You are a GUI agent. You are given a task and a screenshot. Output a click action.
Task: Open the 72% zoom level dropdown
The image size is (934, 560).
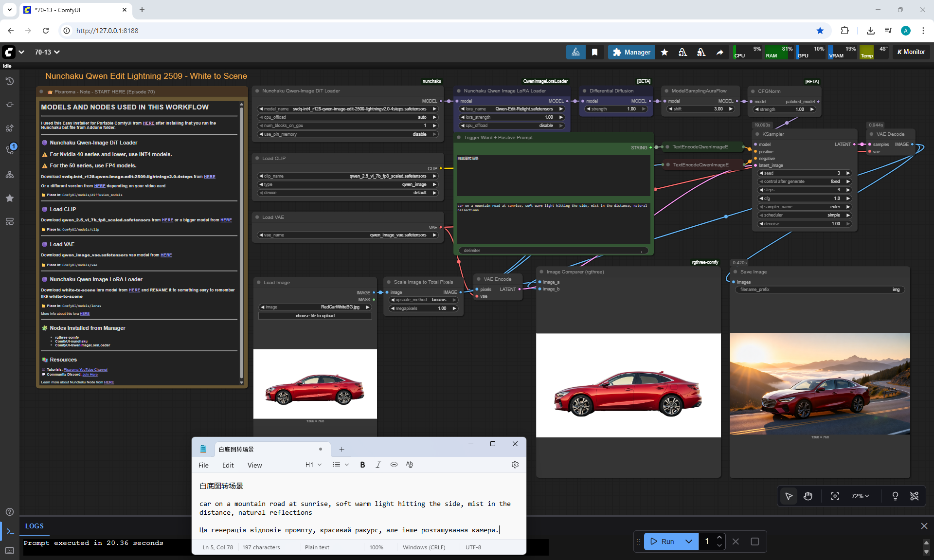860,496
